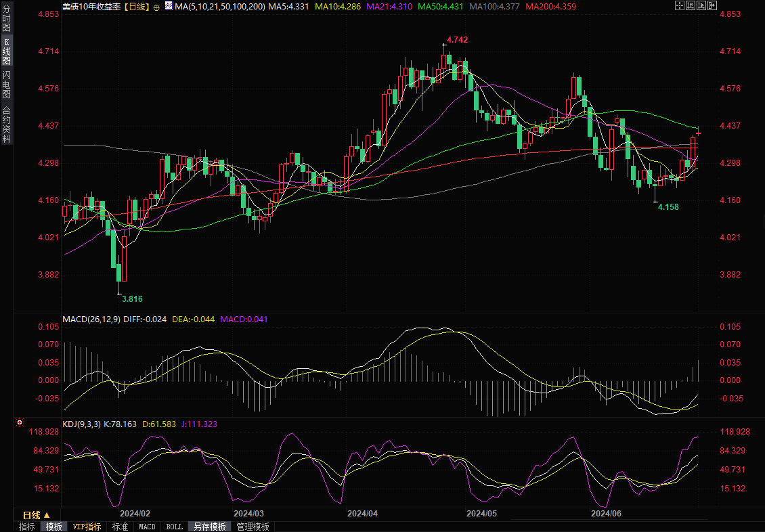The width and height of the screenshot is (765, 532).
Task: Select the 指标 tab in bottom bar
Action: 27,527
